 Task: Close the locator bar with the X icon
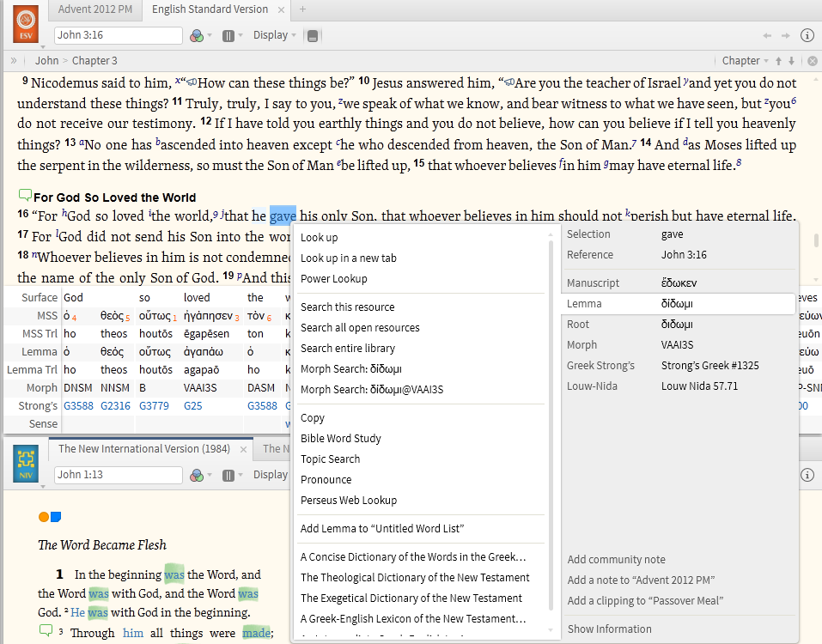pyautogui.click(x=813, y=61)
